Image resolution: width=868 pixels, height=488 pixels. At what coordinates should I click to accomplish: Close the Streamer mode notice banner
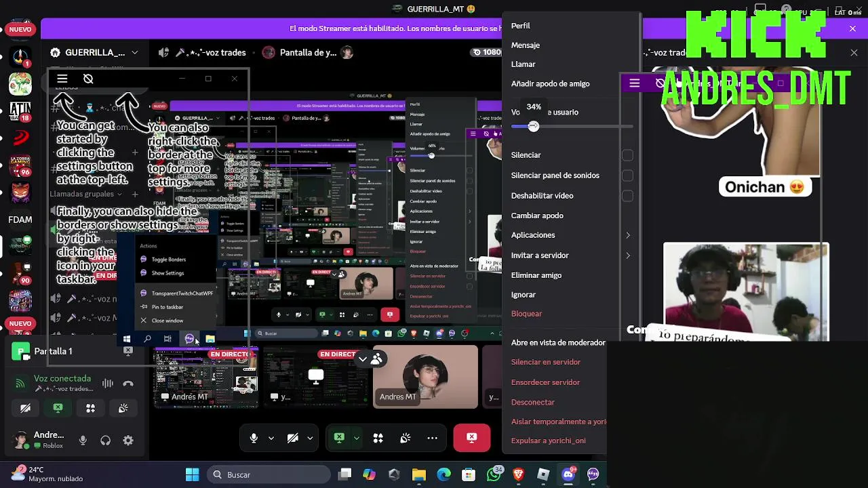coord(852,28)
